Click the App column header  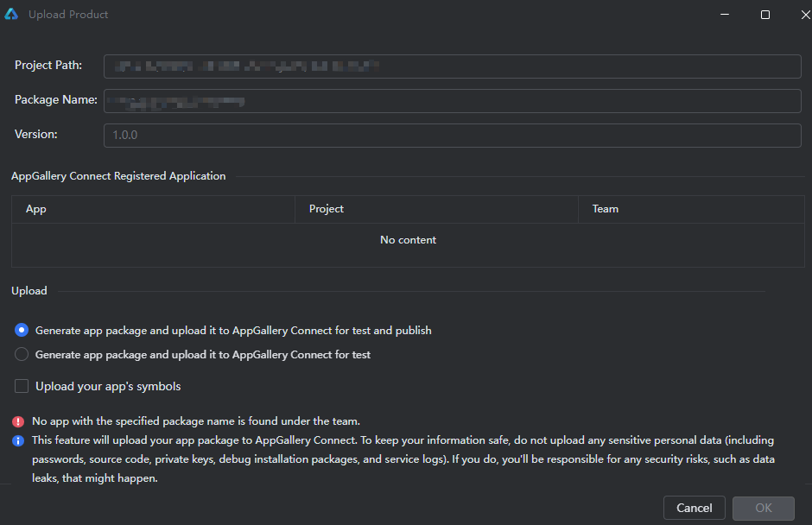(36, 209)
